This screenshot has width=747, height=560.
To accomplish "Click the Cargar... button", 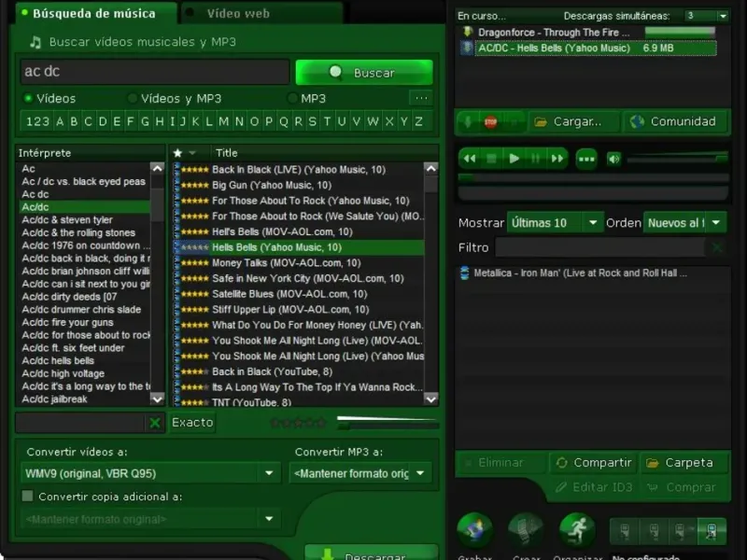I will pos(574,121).
